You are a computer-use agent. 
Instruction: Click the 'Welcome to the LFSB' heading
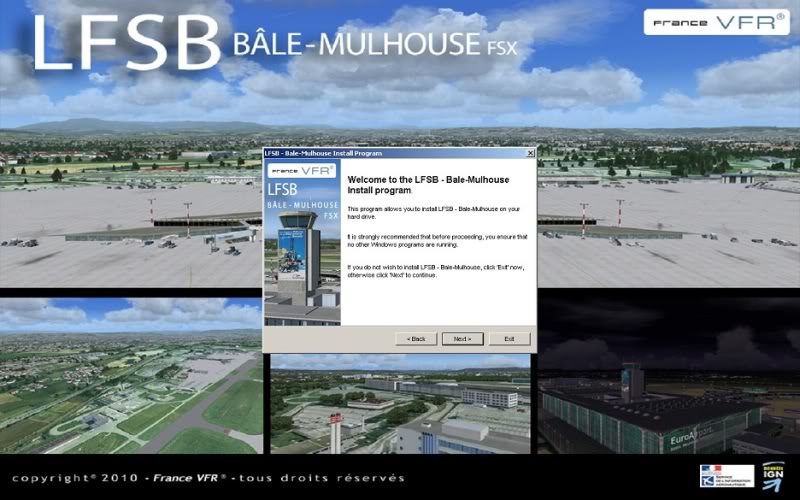point(428,185)
